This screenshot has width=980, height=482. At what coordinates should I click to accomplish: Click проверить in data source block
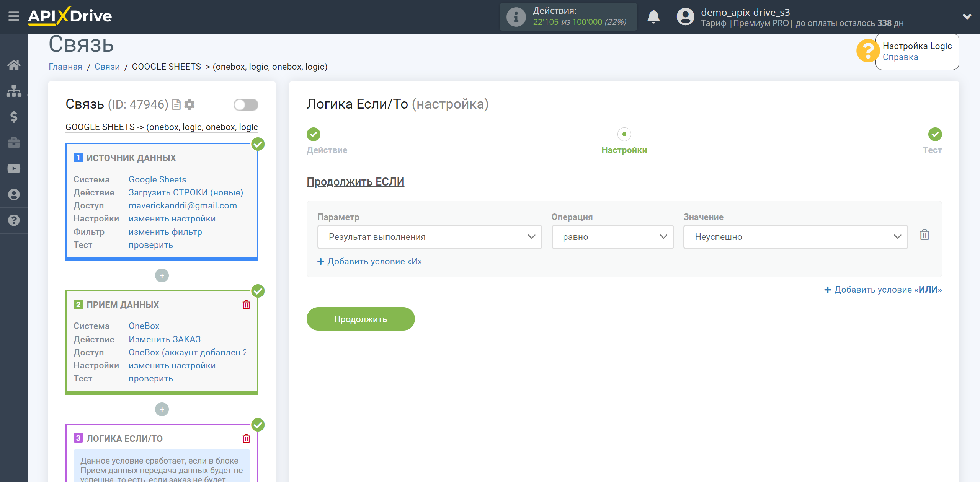[x=150, y=245]
